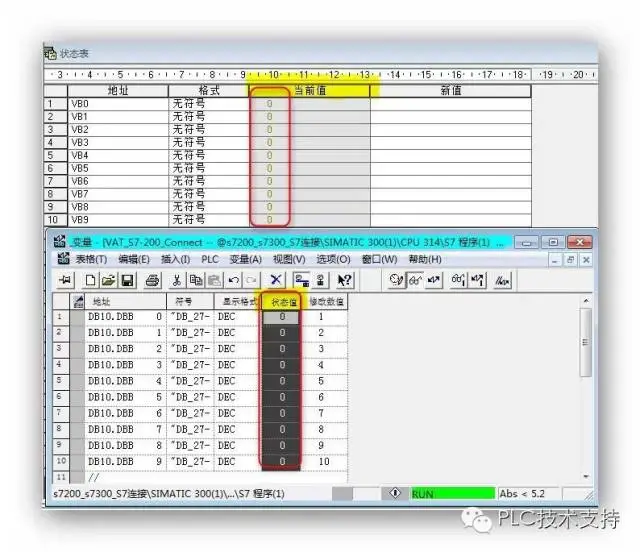Toggle monitor variables glasses icon
The height and width of the screenshot is (552, 640).
(x=415, y=280)
